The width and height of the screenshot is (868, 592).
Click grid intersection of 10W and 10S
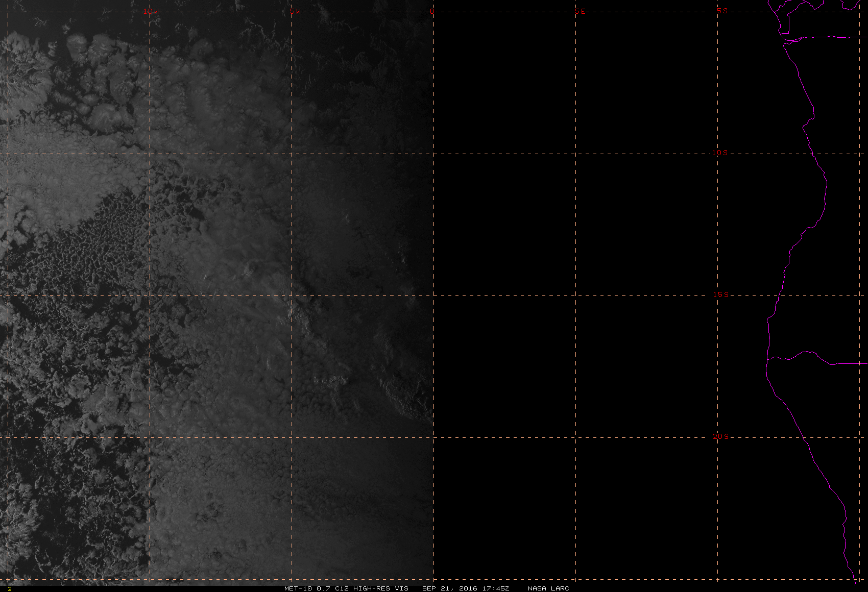click(150, 153)
